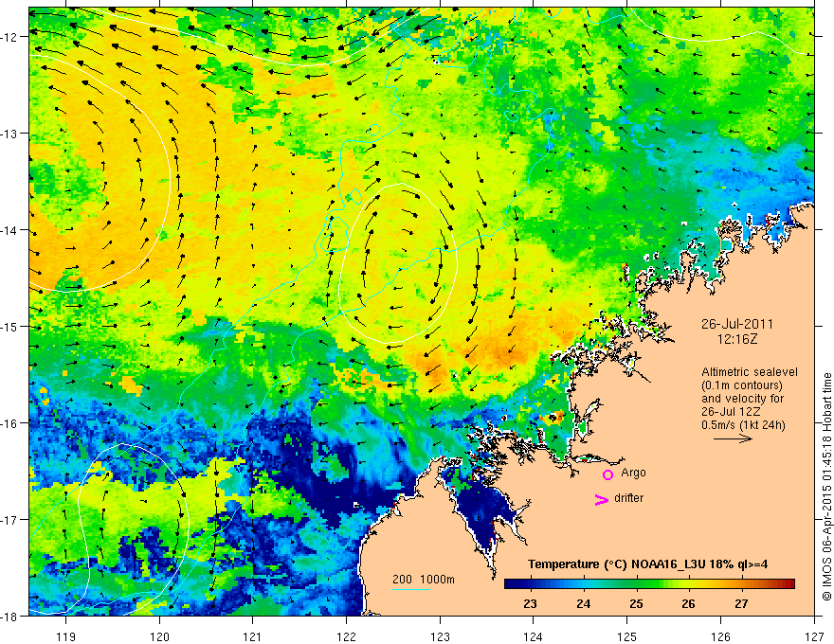Click the 0.5m/s velocity reference arrow
The width and height of the screenshot is (834, 644).
coord(733,438)
